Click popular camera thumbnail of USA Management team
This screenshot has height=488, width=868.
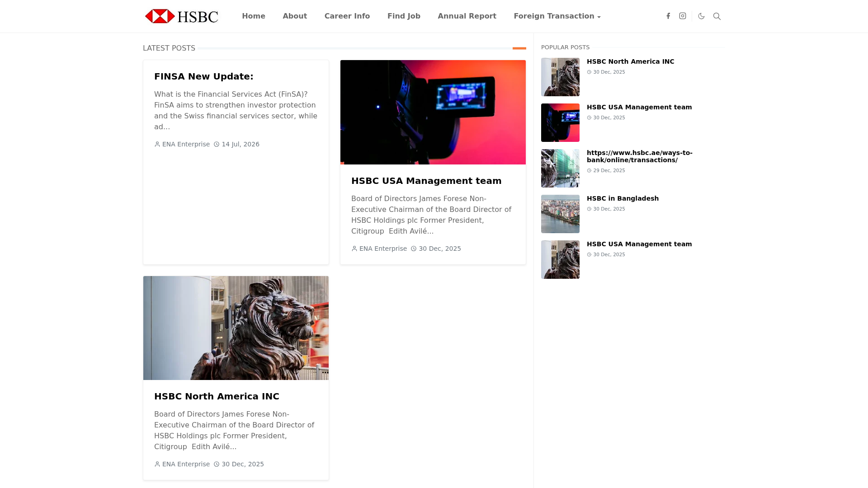560,122
